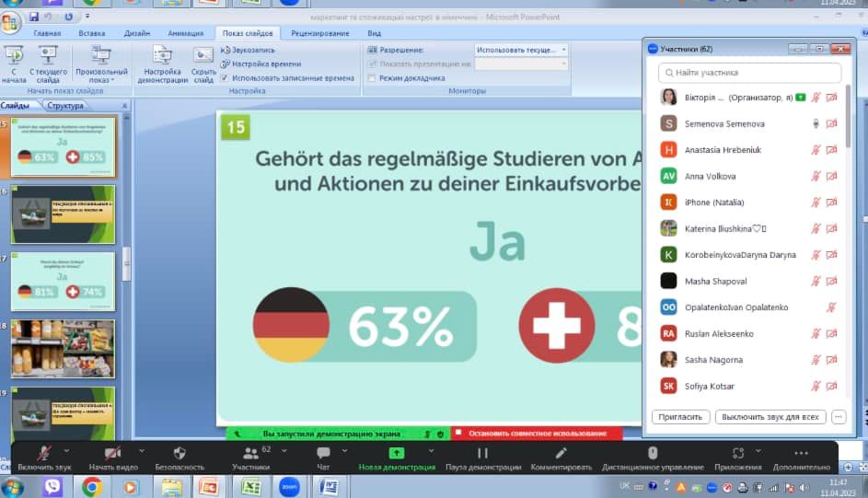Click Semenova Semenova microphone icon
The width and height of the screenshot is (868, 498).
(816, 123)
